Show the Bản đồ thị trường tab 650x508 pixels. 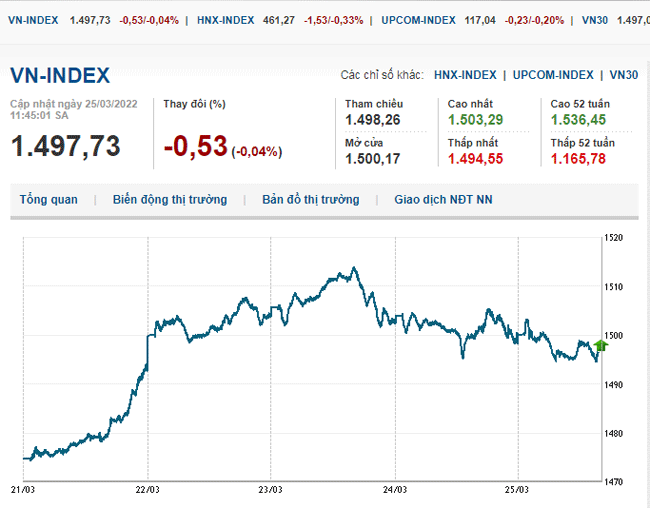[310, 200]
